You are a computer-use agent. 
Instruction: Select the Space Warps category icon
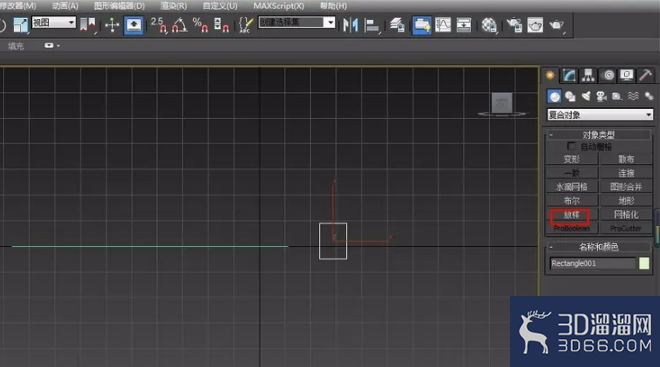(x=633, y=96)
